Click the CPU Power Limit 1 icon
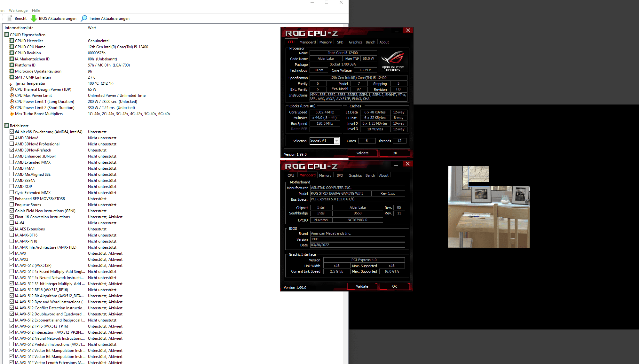 (x=12, y=102)
